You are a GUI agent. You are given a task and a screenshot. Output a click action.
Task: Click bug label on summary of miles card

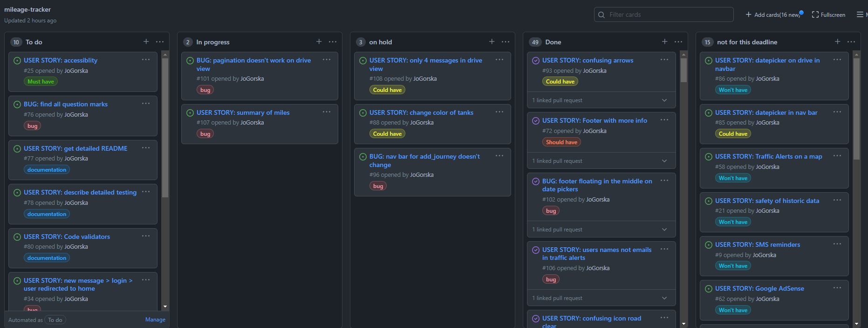[x=205, y=133]
